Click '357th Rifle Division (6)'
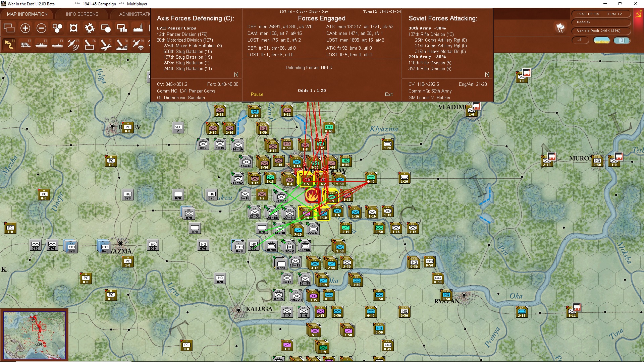The width and height of the screenshot is (644, 362). tap(430, 68)
